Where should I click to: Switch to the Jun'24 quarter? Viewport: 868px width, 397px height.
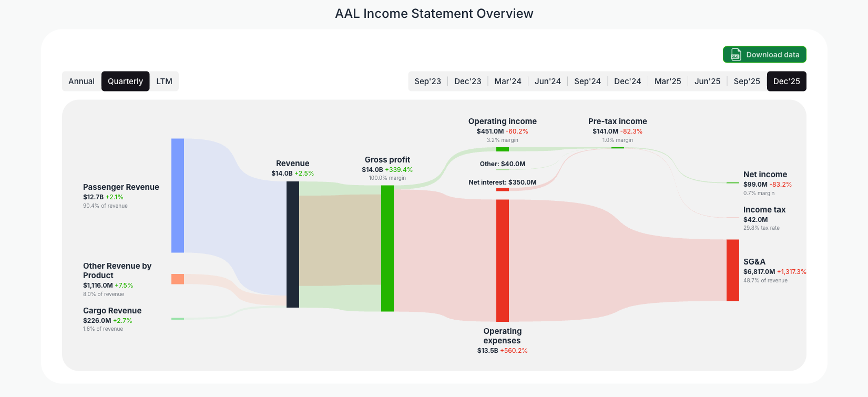point(548,81)
